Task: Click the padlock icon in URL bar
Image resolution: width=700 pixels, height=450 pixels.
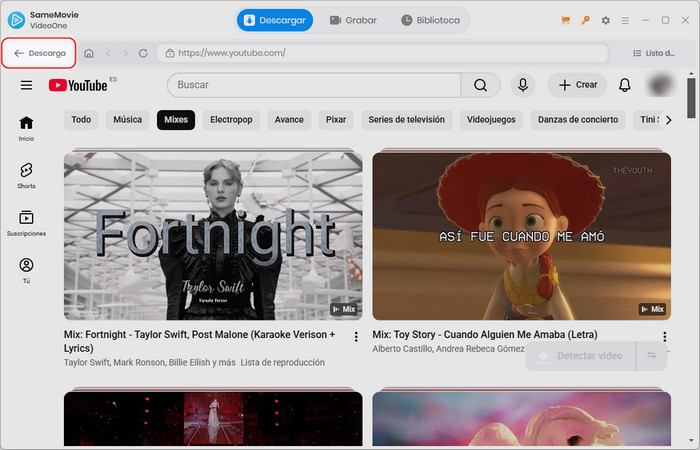Action: 170,53
